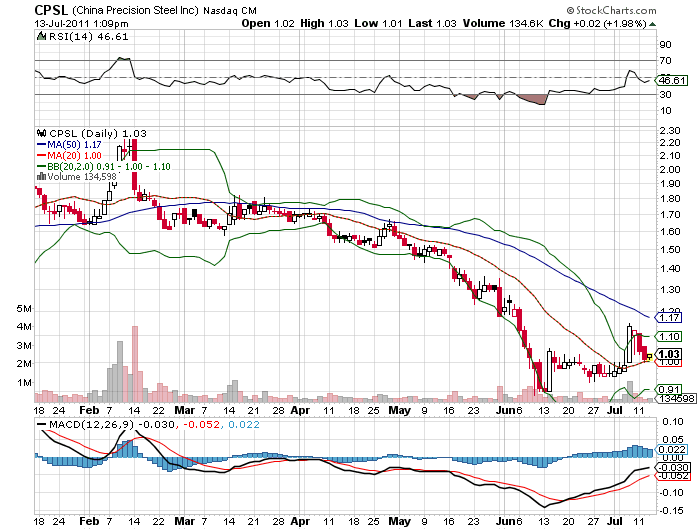Click the 70 overbought level on RSI axis
700x530 pixels.
pos(665,60)
